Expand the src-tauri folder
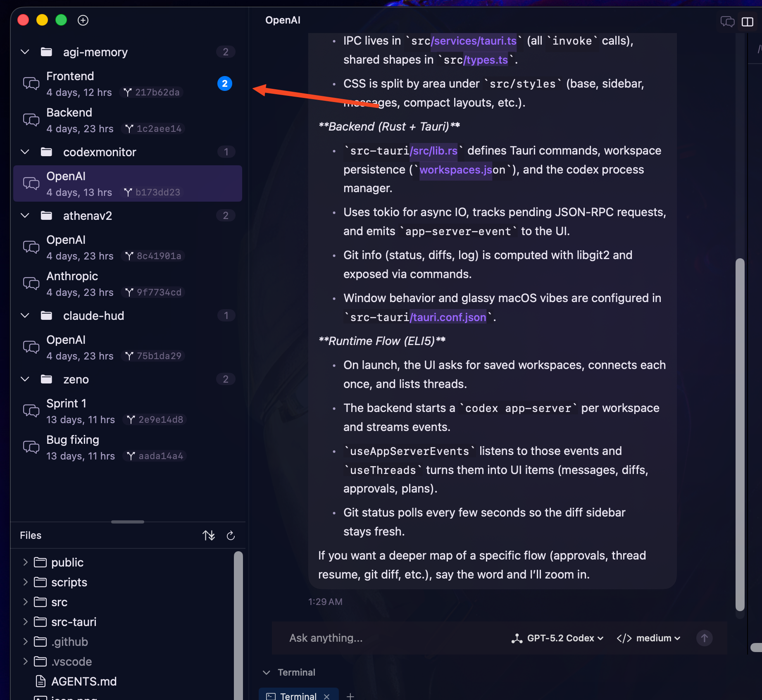762x700 pixels. tap(26, 621)
